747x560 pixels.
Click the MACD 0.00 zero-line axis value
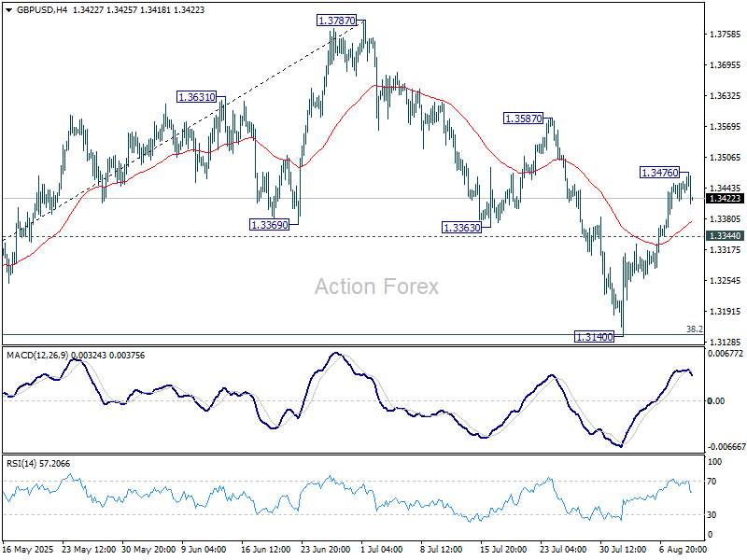point(717,401)
